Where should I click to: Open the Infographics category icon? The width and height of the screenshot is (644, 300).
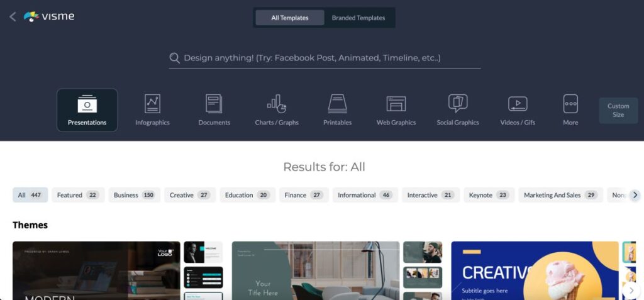[x=152, y=104]
